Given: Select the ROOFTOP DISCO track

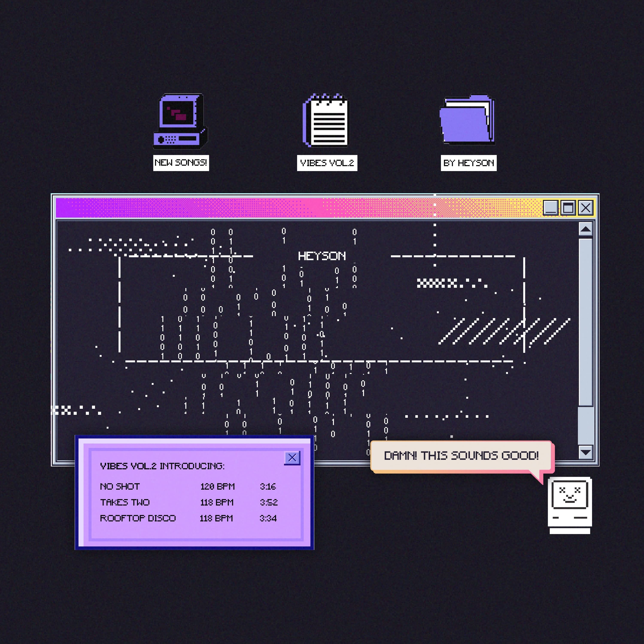Looking at the screenshot, I should [x=138, y=518].
